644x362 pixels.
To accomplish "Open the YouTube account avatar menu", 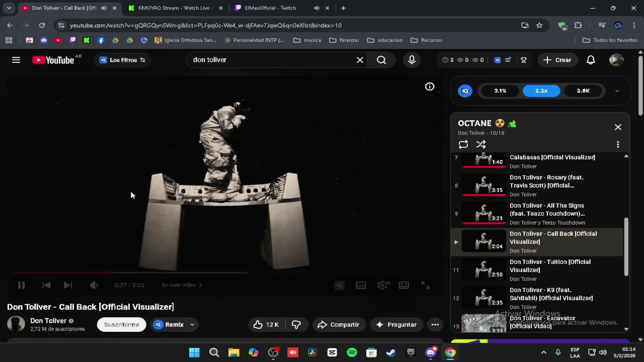I will point(616,60).
